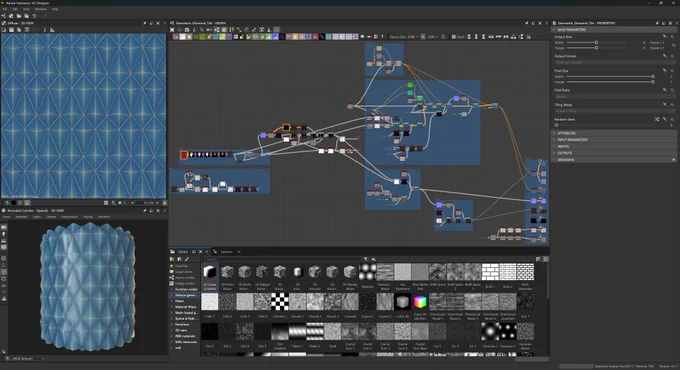Viewport: 680px width, 370px height.
Task: Open the Output Format dropdown
Action: [x=615, y=62]
